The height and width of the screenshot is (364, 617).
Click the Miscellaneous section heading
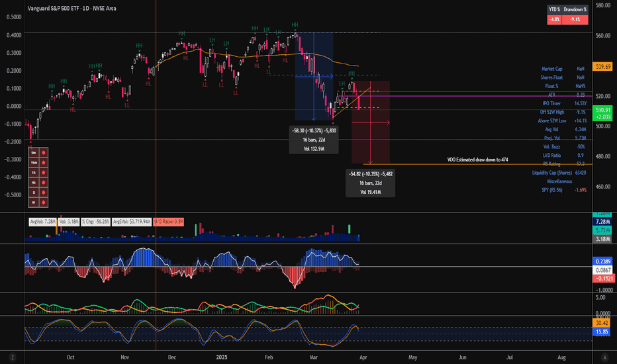pyautogui.click(x=559, y=181)
